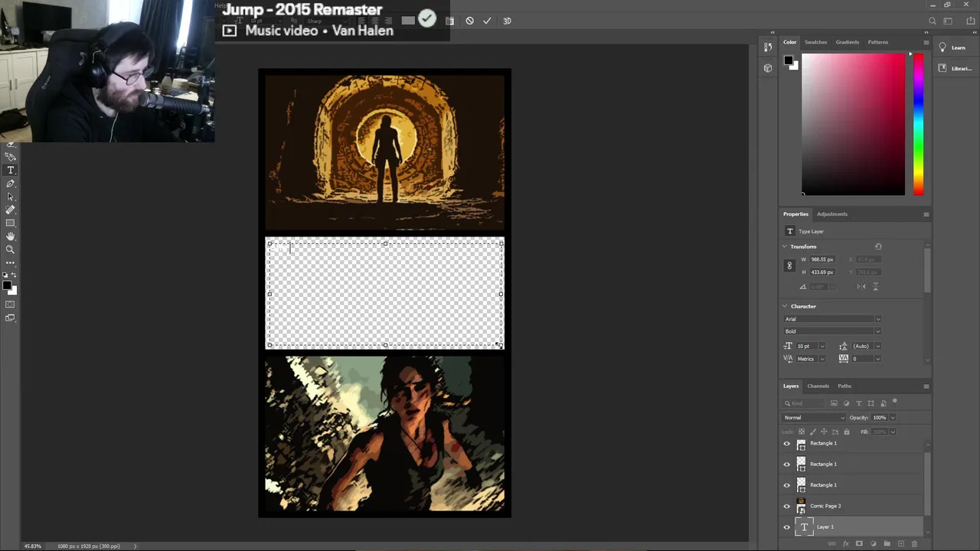Filter layers by type (T) icon
The width and height of the screenshot is (980, 551).
pos(858,403)
